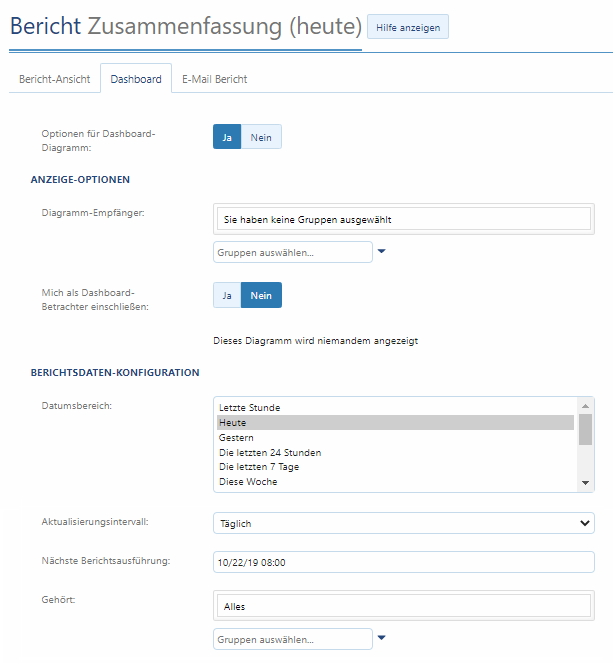The width and height of the screenshot is (613, 664).
Task: Open the Diagramm-Empfänger 'Gruppen auswählen' field
Action: 293,252
